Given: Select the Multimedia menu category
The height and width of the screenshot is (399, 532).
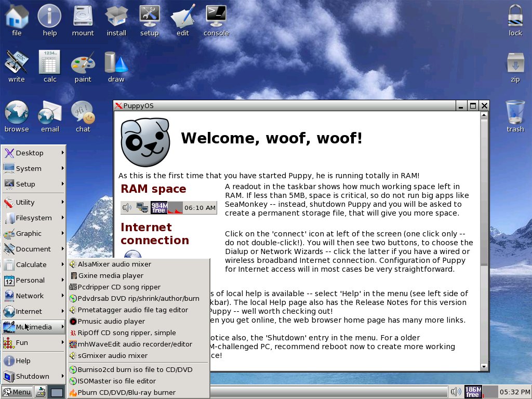Looking at the screenshot, I should tap(33, 327).
